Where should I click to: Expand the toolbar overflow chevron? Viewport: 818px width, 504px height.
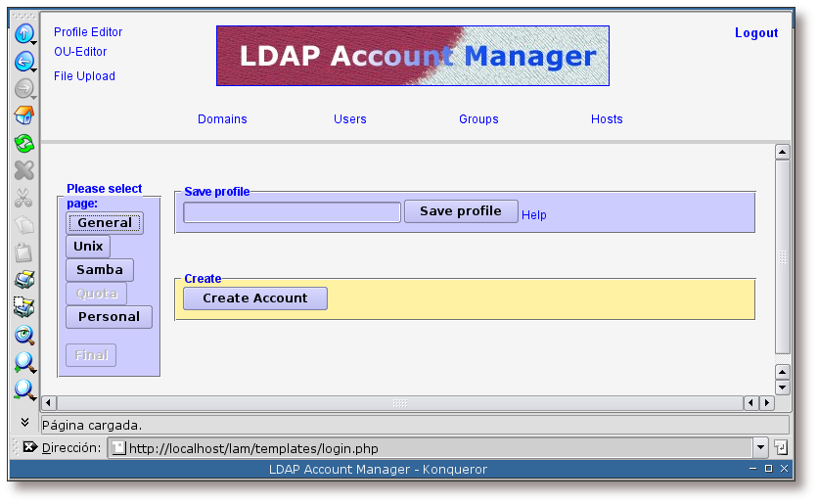point(24,422)
